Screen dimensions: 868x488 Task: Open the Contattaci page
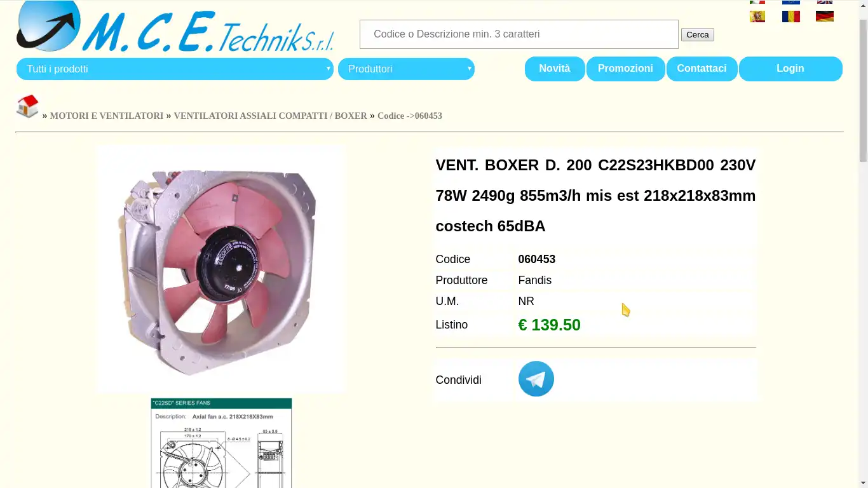702,69
